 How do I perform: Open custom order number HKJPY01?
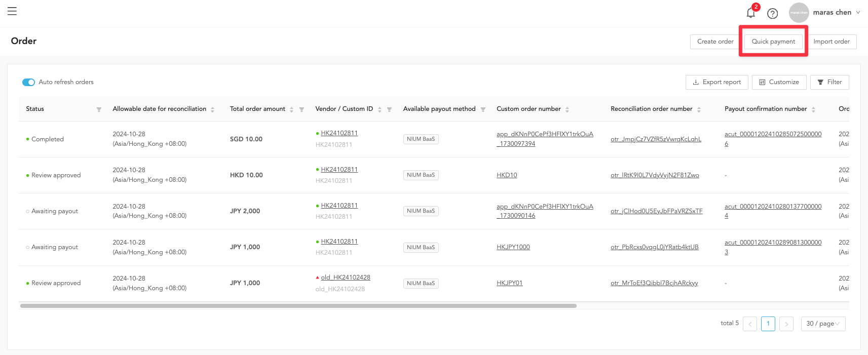click(509, 283)
